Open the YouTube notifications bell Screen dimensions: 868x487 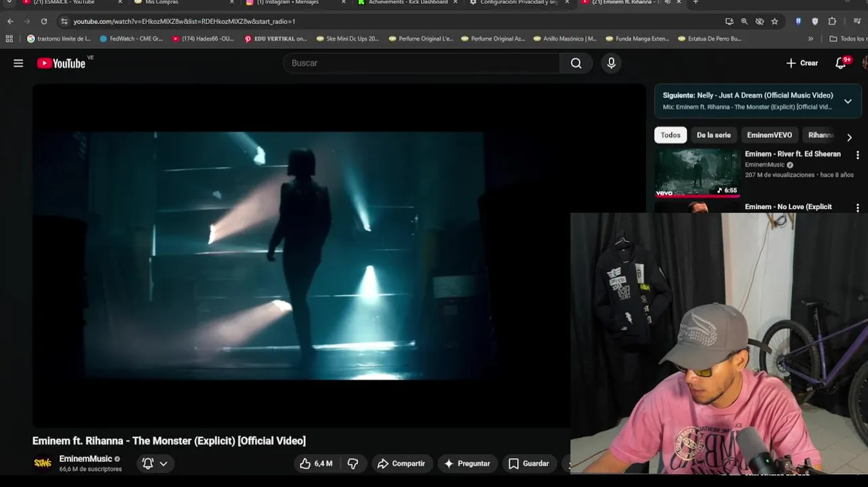pyautogui.click(x=840, y=63)
